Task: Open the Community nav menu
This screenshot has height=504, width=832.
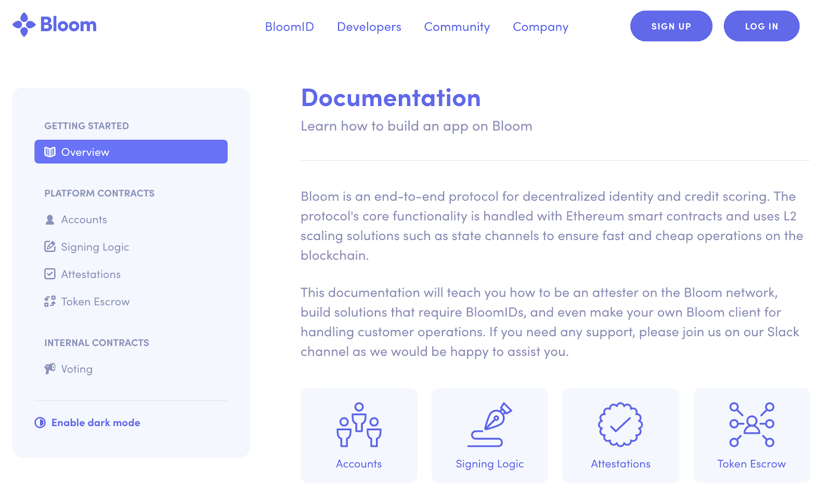Action: tap(457, 26)
